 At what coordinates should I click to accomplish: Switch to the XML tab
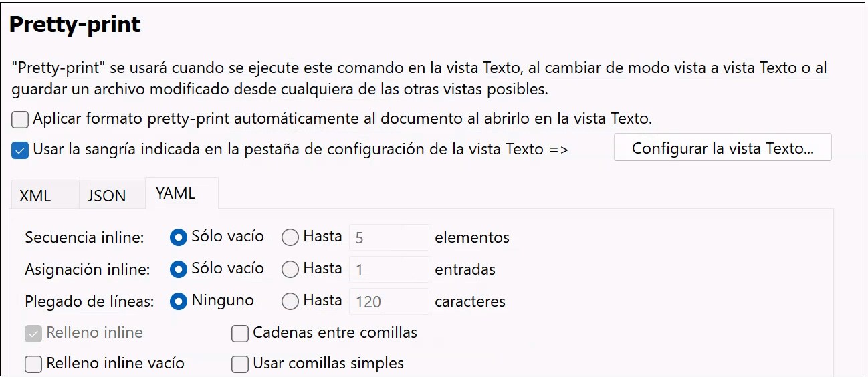35,196
